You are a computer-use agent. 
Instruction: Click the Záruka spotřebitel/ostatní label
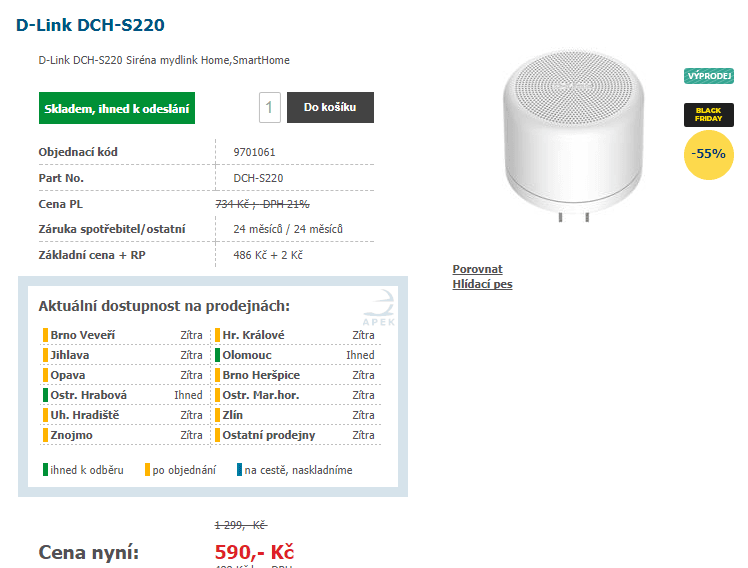[x=112, y=229]
